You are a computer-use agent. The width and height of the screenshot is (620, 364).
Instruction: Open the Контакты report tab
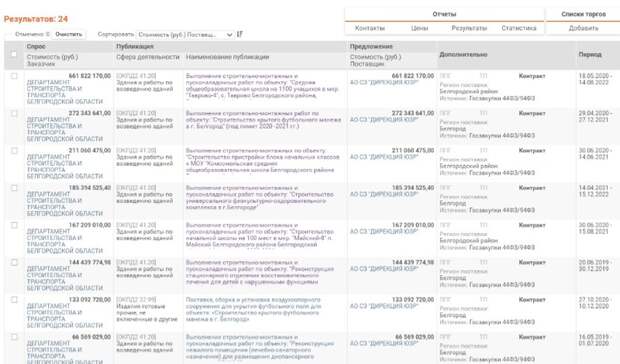[x=370, y=28]
